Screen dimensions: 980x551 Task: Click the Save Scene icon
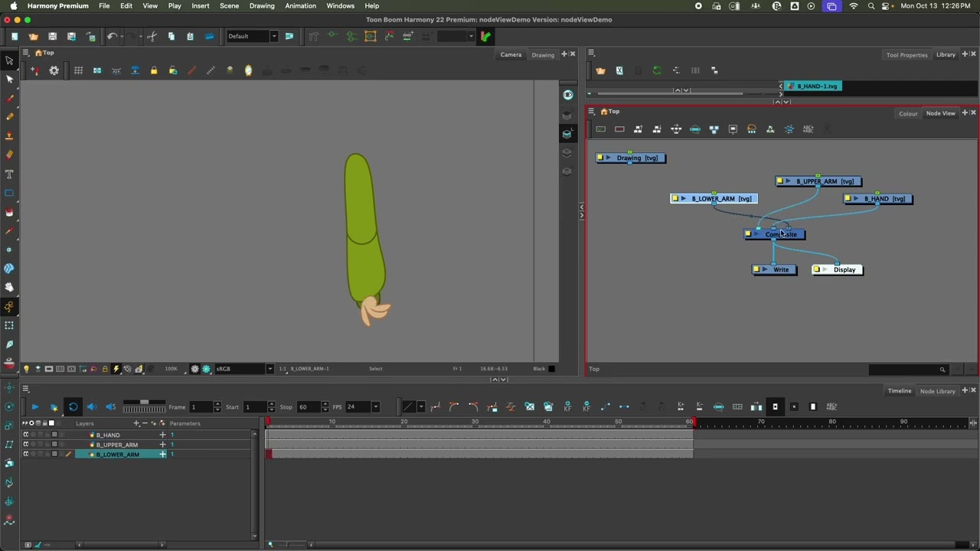click(x=52, y=36)
